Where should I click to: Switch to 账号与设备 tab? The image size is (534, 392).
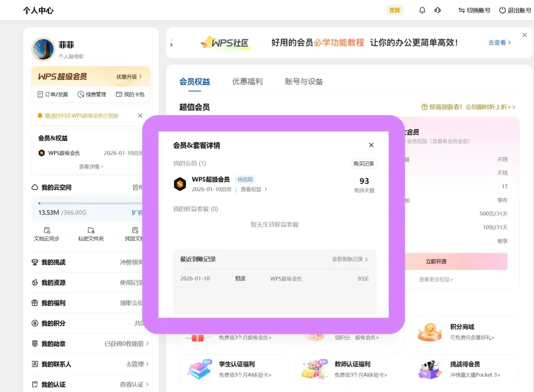click(x=304, y=82)
